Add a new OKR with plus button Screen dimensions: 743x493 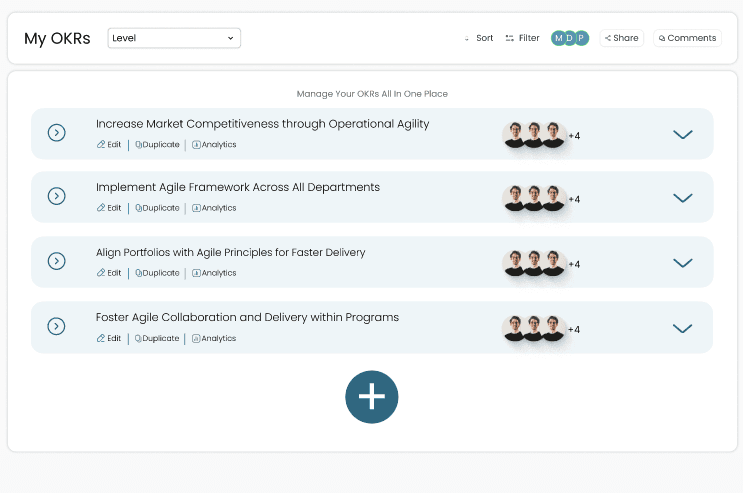coord(372,397)
